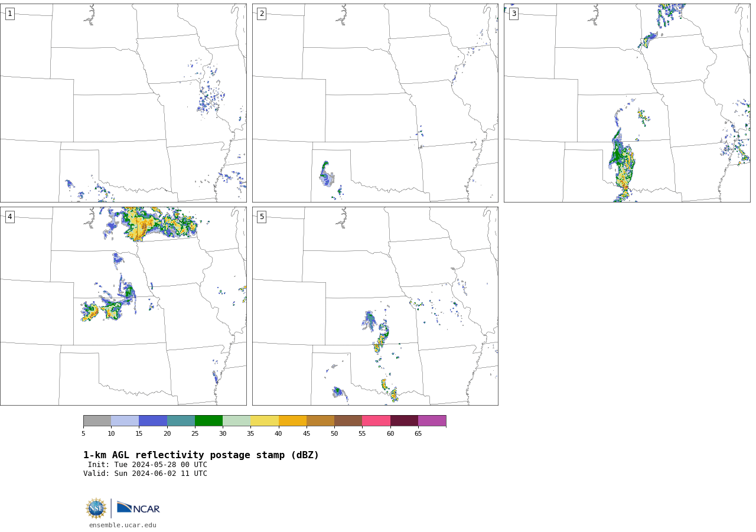Select postage stamp panel 1 map
The image size is (756, 532).
tap(123, 103)
